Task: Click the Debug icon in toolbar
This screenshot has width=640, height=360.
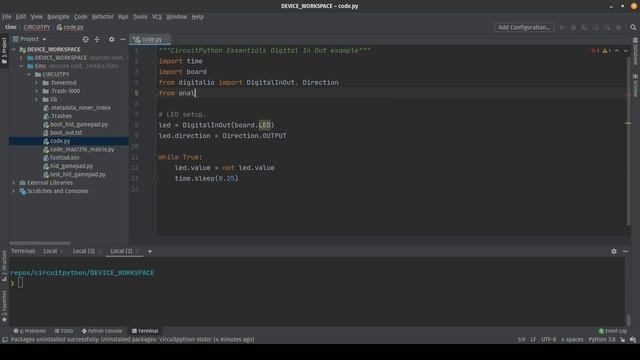Action: pyautogui.click(x=573, y=27)
